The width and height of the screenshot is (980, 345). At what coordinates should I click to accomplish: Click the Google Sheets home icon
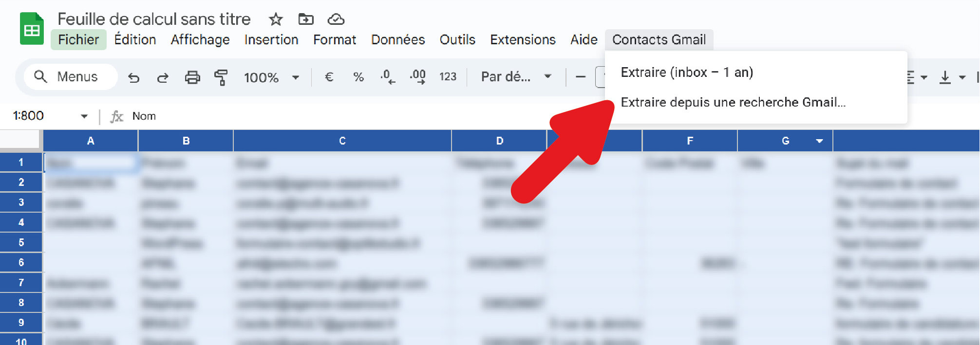[32, 29]
